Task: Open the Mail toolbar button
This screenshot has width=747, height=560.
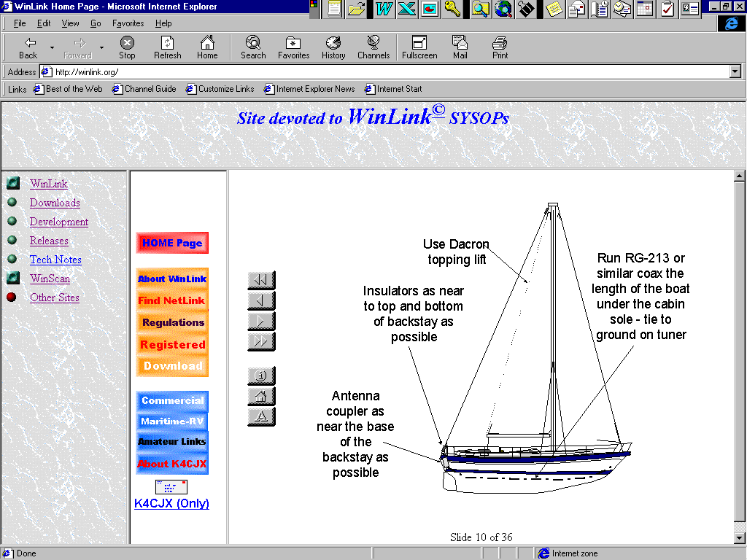Action: 460,47
